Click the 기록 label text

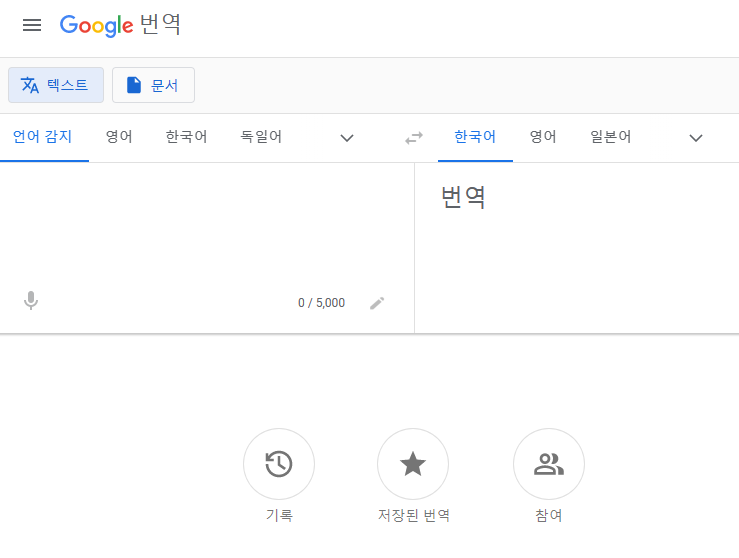coord(279,515)
